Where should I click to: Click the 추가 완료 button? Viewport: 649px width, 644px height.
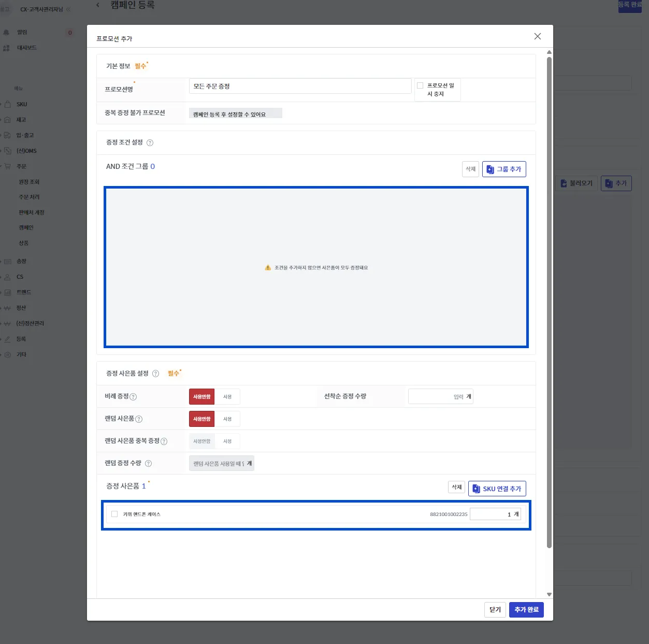click(x=526, y=610)
